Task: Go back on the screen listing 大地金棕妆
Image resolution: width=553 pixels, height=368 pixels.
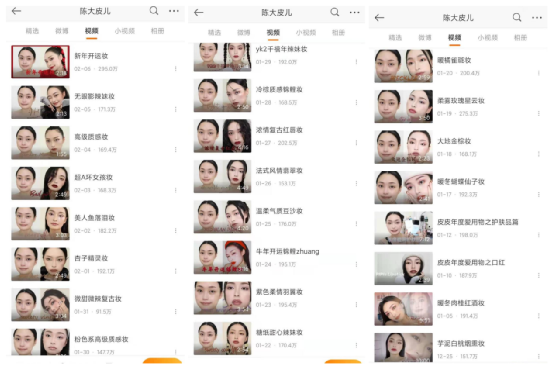Action: (379, 18)
